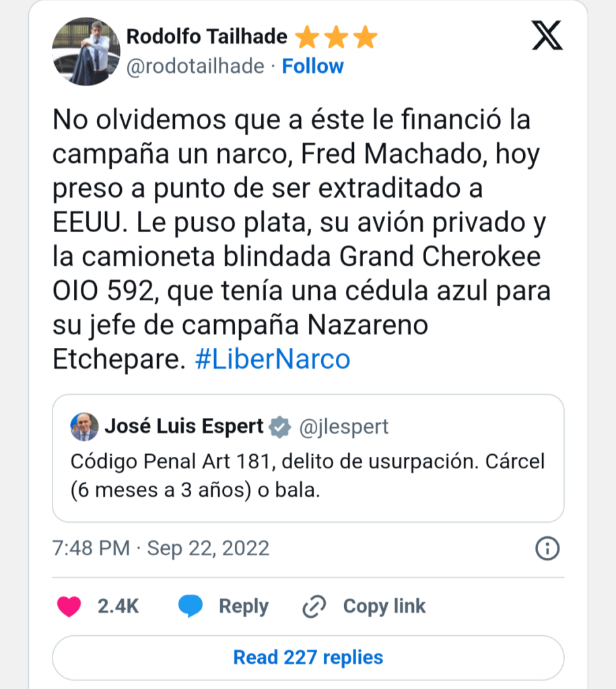
Task: Click the blue reply bubble icon
Action: 191,606
